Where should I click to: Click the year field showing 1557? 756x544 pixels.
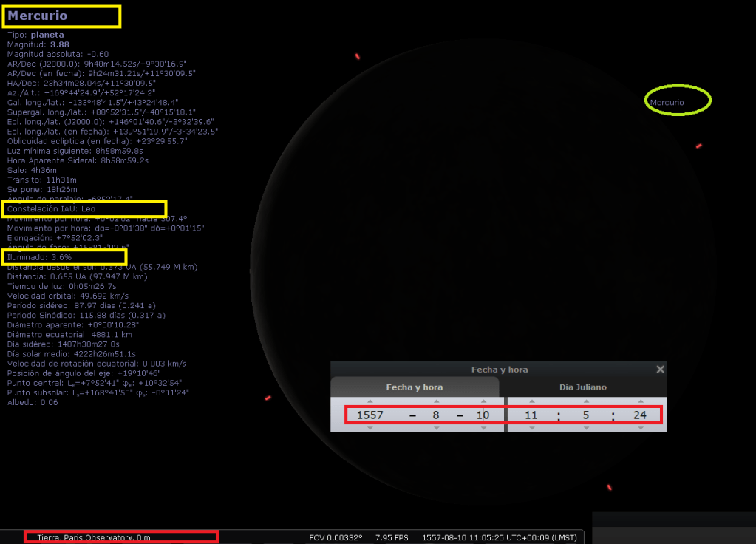pyautogui.click(x=370, y=415)
